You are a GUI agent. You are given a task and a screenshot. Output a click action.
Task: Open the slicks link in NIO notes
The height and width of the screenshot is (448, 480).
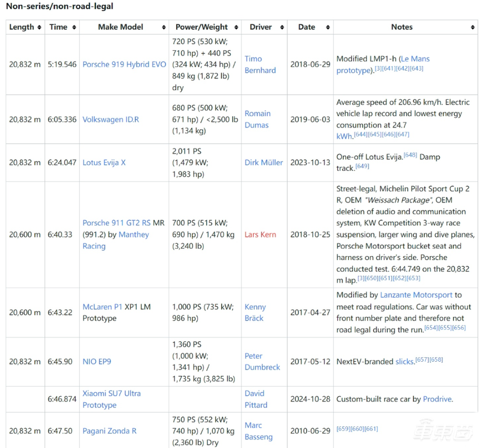pyautogui.click(x=404, y=362)
